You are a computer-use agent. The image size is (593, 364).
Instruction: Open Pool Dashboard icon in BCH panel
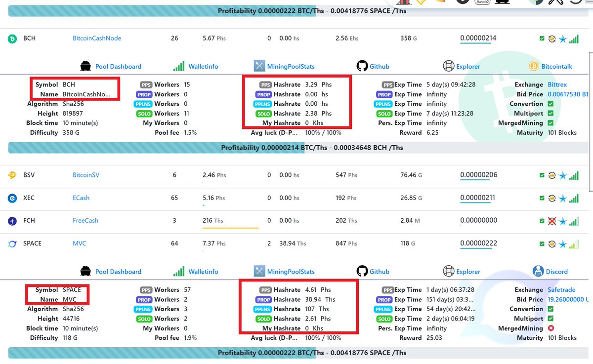(85, 66)
